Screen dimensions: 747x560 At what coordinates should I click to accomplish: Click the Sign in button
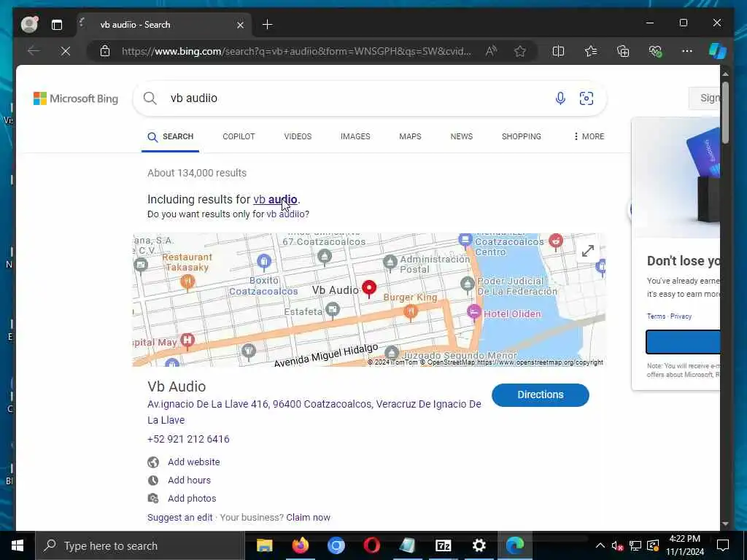pyautogui.click(x=705, y=98)
